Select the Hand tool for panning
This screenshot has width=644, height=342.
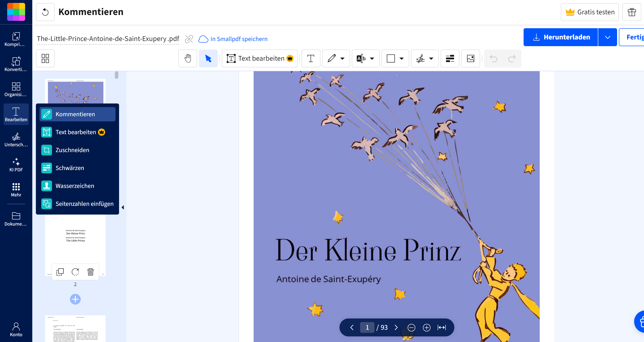click(187, 58)
